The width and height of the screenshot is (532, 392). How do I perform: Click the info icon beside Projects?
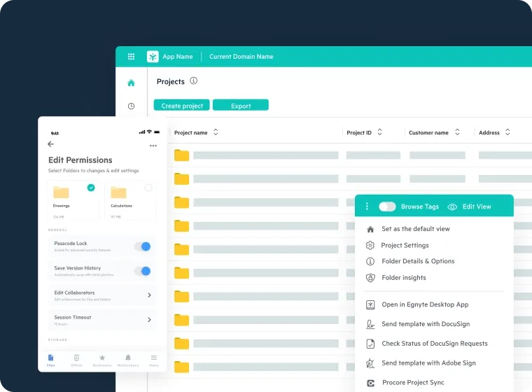pos(194,81)
